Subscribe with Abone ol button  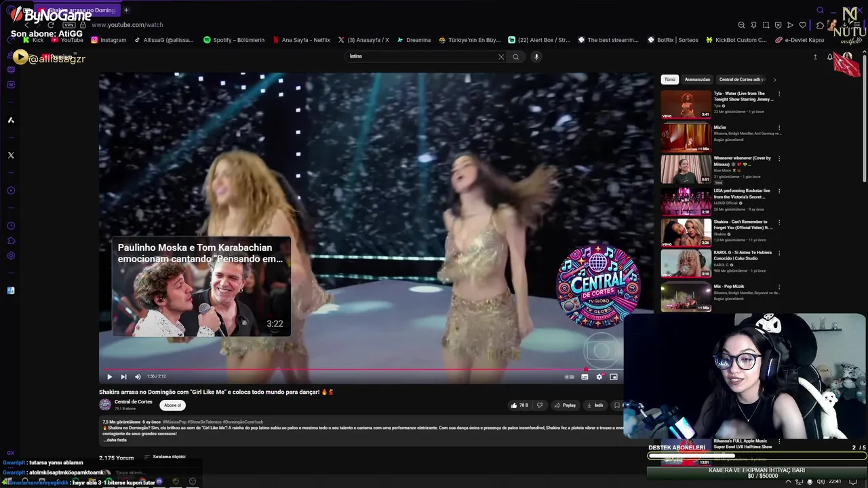point(173,405)
